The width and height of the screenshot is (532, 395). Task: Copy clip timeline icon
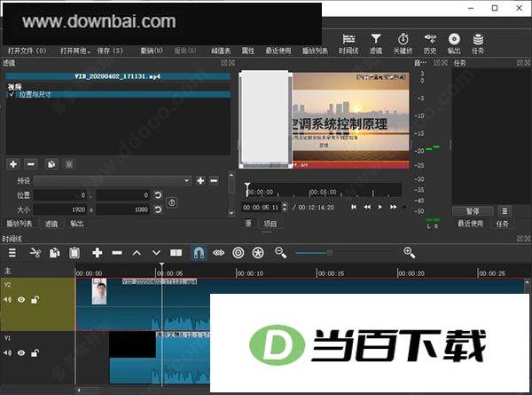[x=55, y=253]
